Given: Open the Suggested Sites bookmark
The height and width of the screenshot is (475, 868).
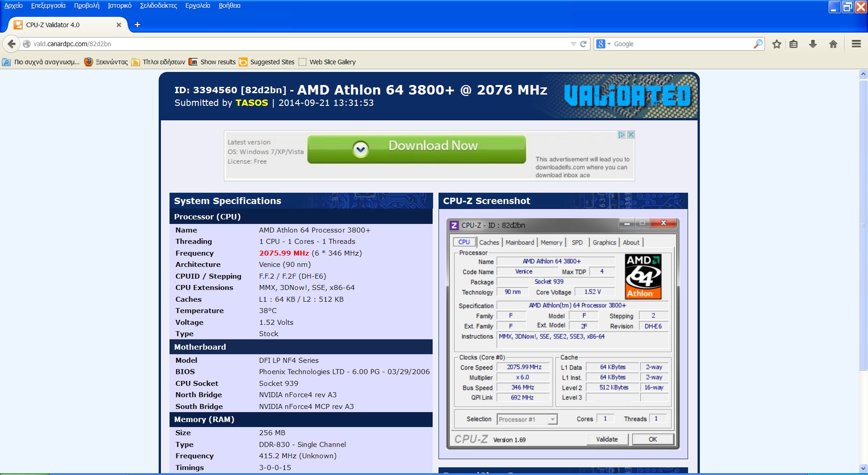Looking at the screenshot, I should 267,62.
